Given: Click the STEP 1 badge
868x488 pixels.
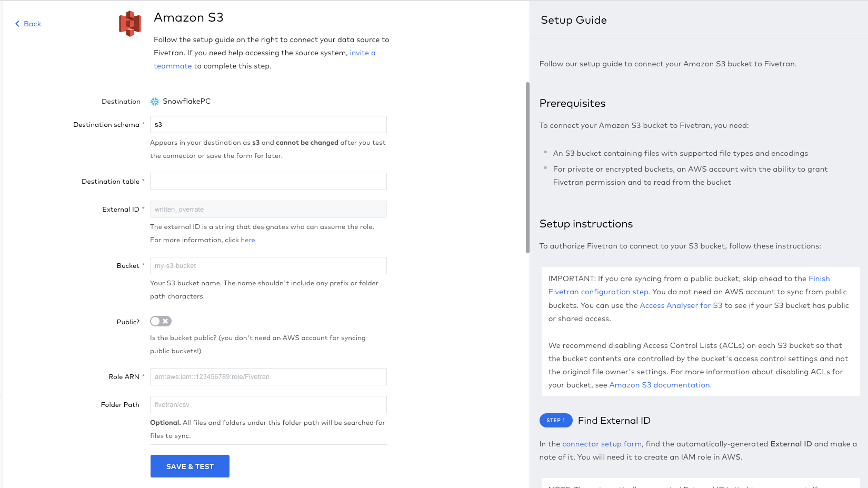Looking at the screenshot, I should [555, 420].
